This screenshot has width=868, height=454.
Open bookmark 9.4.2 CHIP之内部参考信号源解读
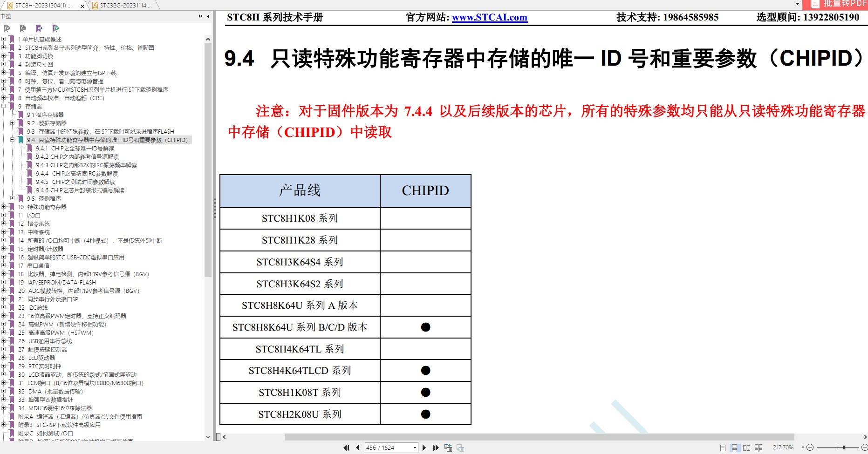tap(77, 156)
